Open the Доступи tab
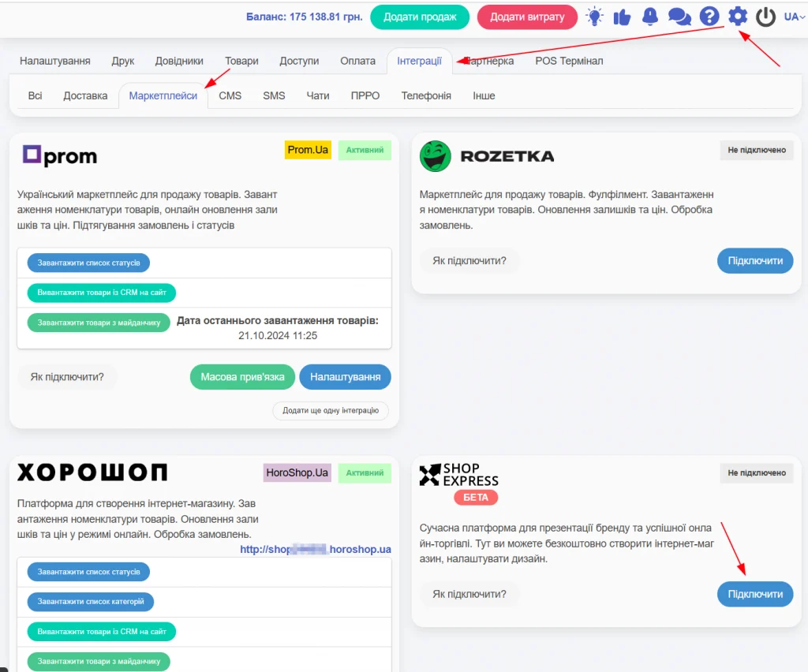This screenshot has height=672, width=808. (x=299, y=61)
